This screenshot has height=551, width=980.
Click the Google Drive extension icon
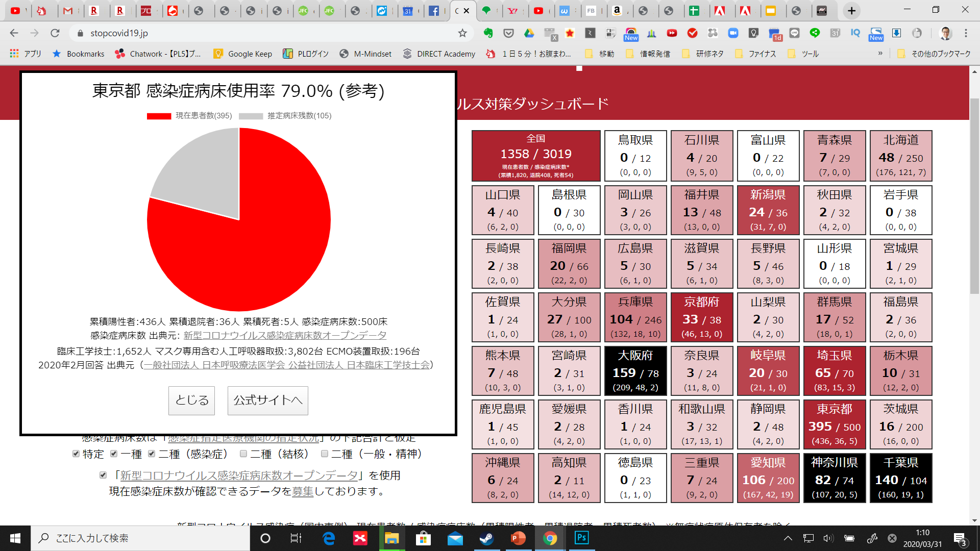coord(529,33)
